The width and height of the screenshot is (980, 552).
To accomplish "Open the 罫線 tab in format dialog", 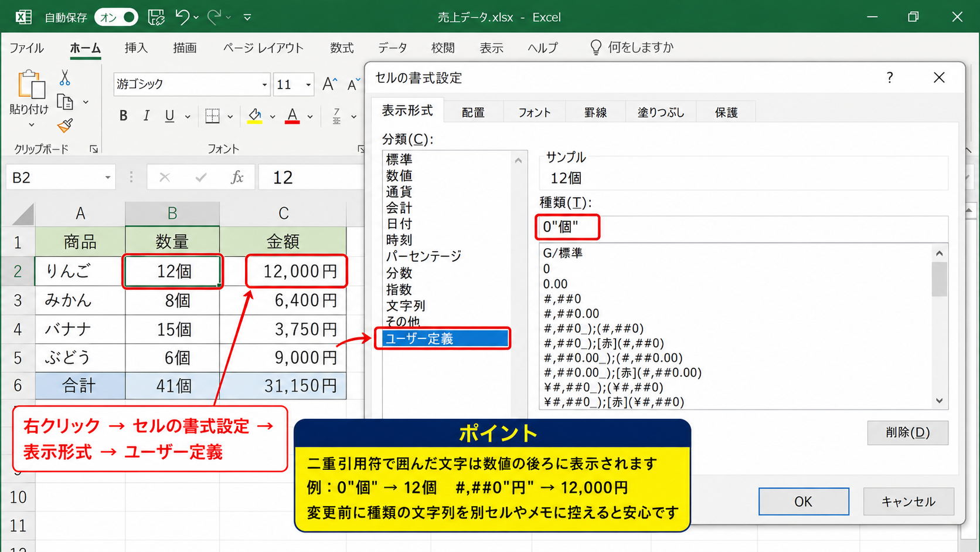I will (x=596, y=112).
